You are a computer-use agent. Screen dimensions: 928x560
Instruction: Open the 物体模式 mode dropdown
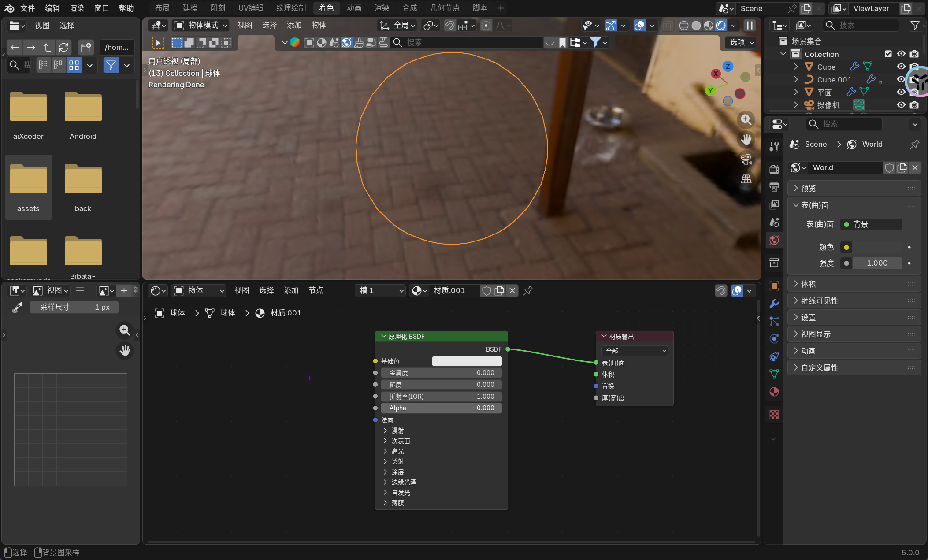click(201, 26)
